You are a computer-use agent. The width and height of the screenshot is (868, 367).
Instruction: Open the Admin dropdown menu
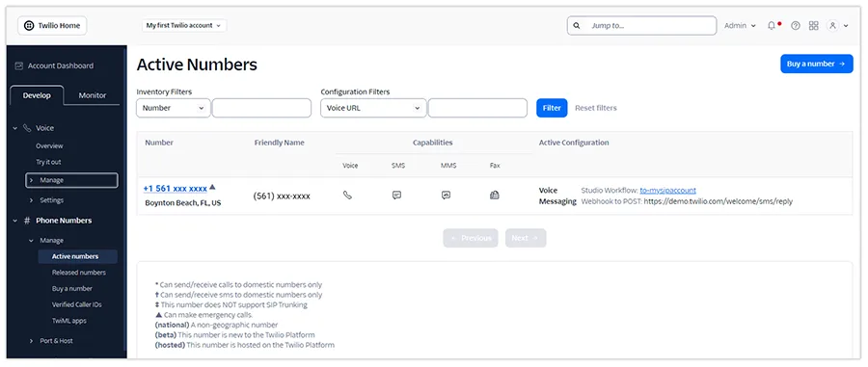[740, 25]
